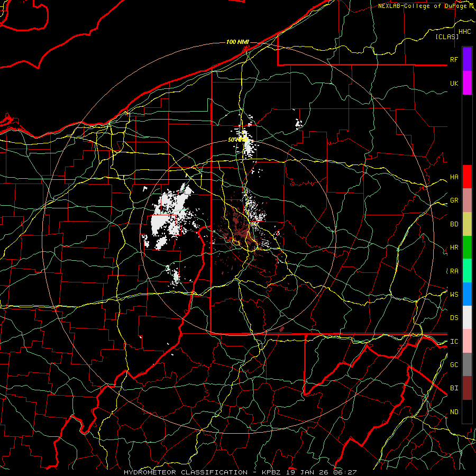The image size is (476, 476).
Task: Click the HA red legend swatch
Action: coord(467,177)
